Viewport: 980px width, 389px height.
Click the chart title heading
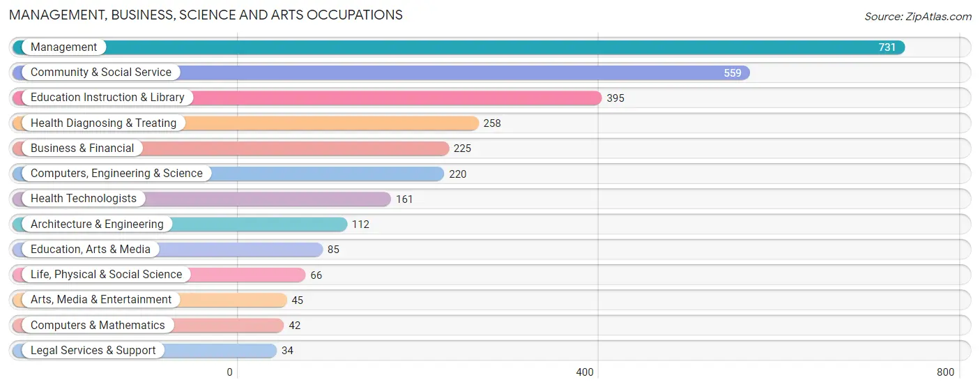(206, 15)
